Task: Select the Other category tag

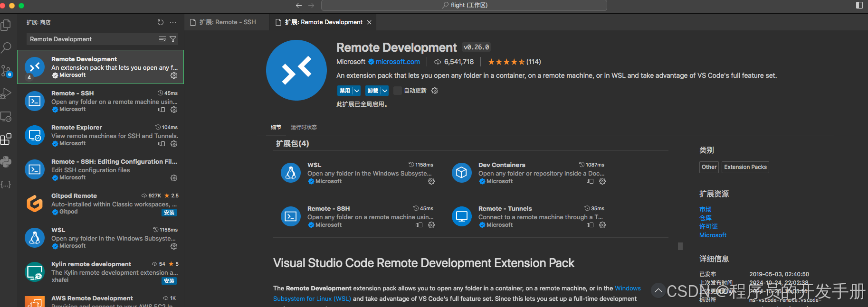Action: 709,167
